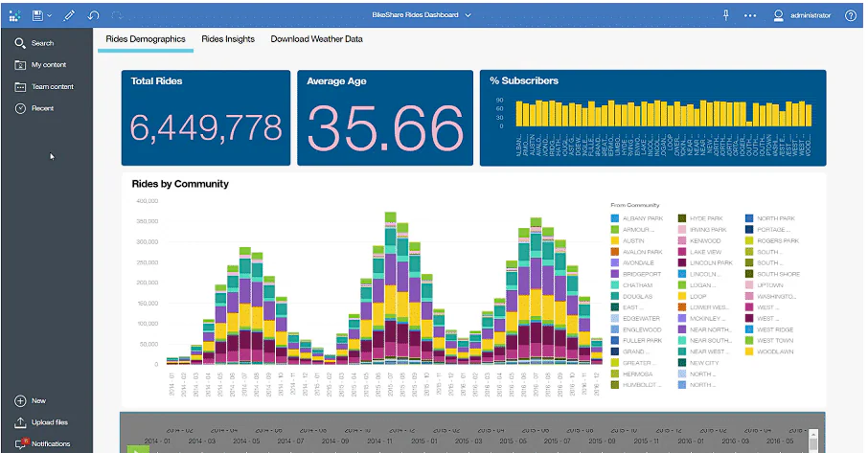This screenshot has height=453, width=868.
Task: Click the Help question mark icon
Action: click(851, 15)
